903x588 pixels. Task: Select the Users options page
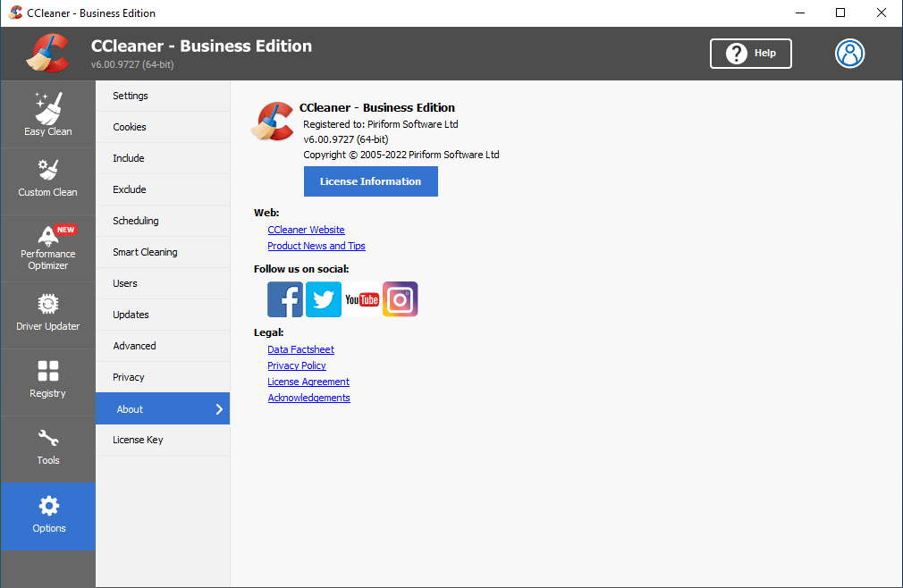pyautogui.click(x=163, y=283)
